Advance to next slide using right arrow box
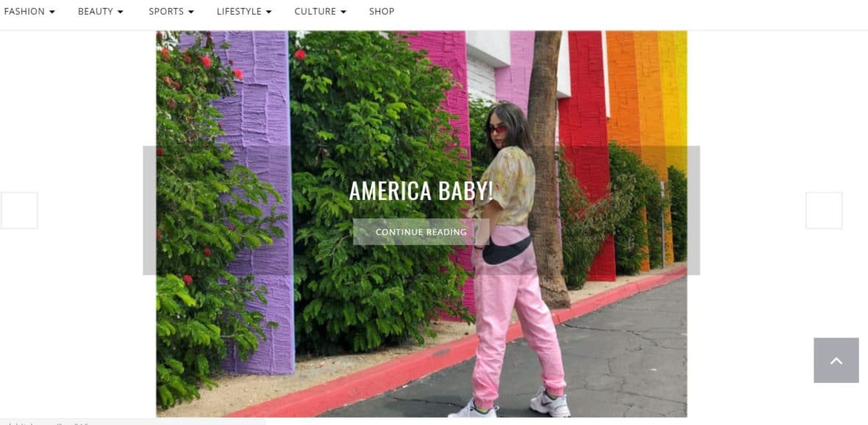 click(824, 210)
